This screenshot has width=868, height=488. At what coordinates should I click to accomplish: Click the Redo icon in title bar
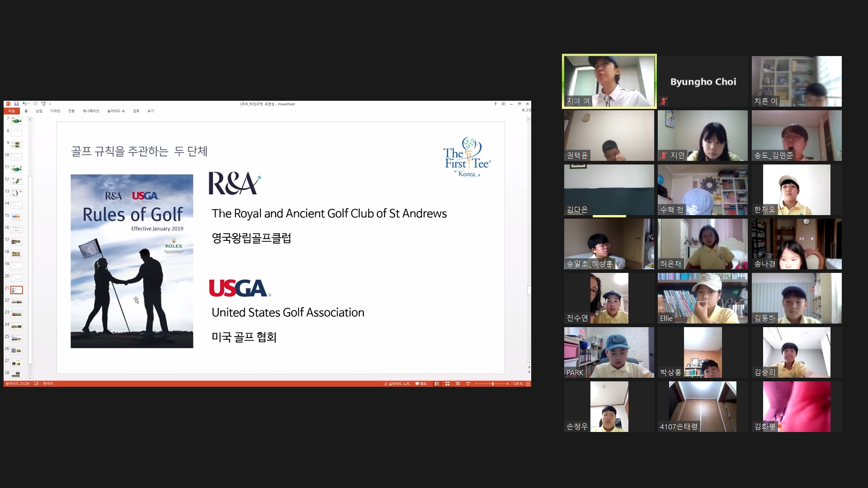pos(35,103)
